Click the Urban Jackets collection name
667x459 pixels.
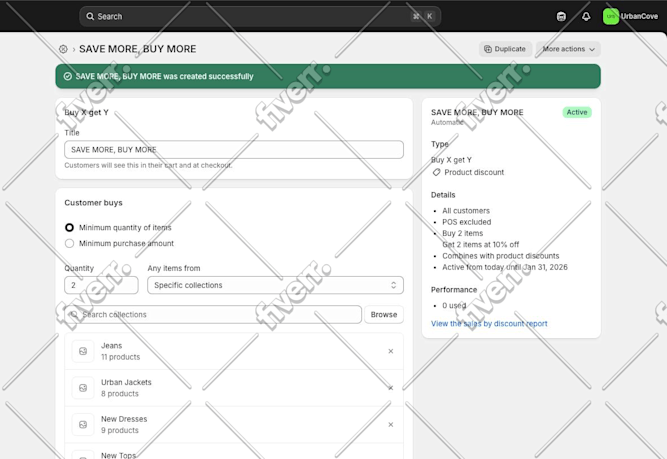(x=126, y=382)
